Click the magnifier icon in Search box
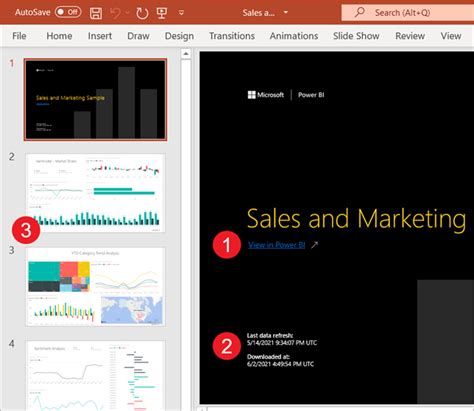The height and width of the screenshot is (411, 474). [360, 12]
